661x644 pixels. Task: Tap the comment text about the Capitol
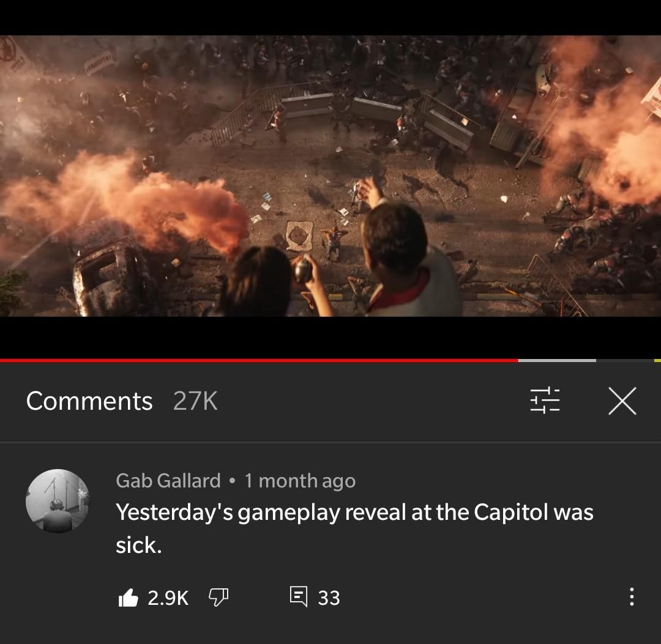[x=354, y=528]
